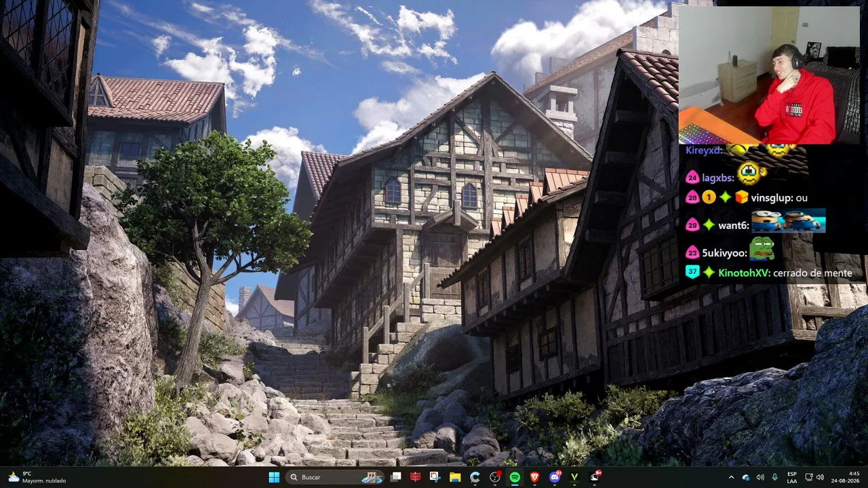Switch to the blue C-shaped app on taskbar
868x488 pixels.
point(475,477)
